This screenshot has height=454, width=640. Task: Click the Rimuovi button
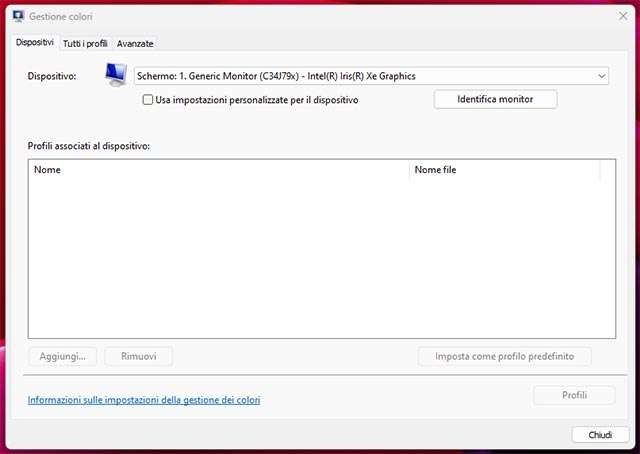138,356
